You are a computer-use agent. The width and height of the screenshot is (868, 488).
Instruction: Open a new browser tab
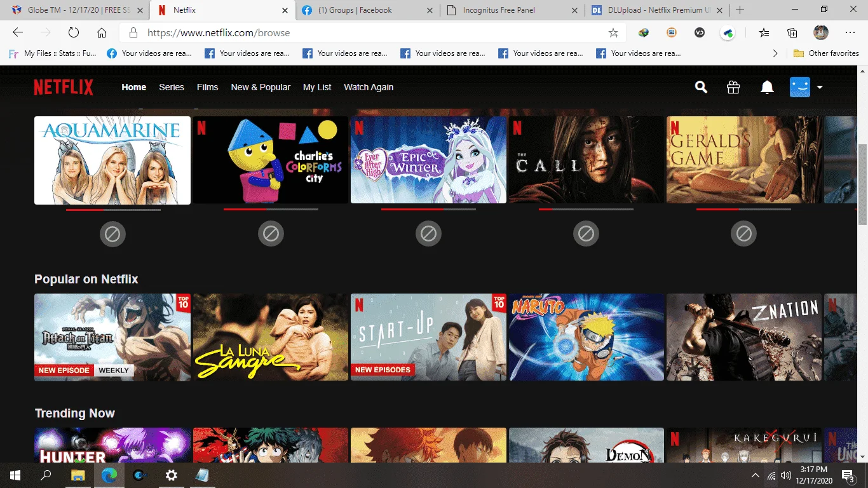tap(740, 10)
